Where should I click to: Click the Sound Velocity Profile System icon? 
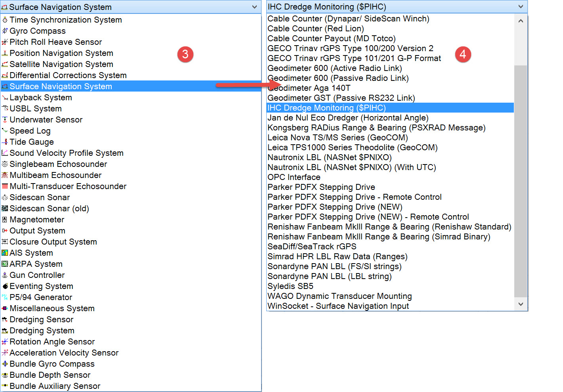click(x=5, y=153)
